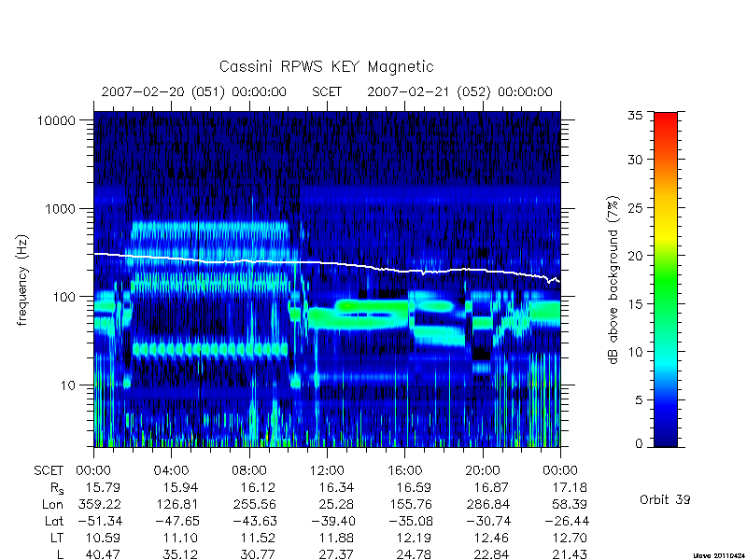Click the LT value '11.88'

(x=336, y=538)
